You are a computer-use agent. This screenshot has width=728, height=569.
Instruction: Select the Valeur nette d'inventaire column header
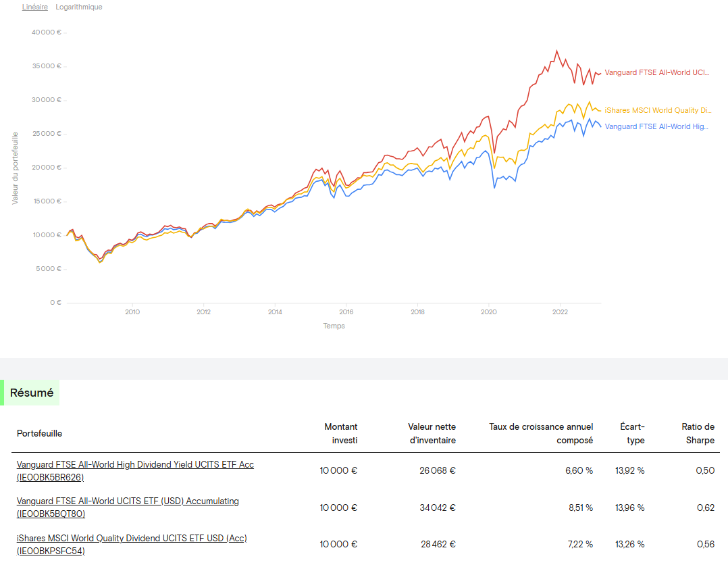click(432, 433)
